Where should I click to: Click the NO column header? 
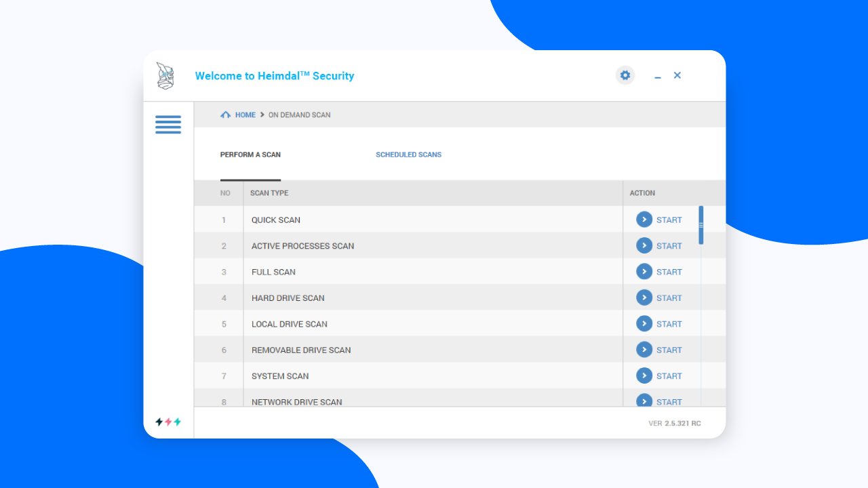(x=225, y=193)
